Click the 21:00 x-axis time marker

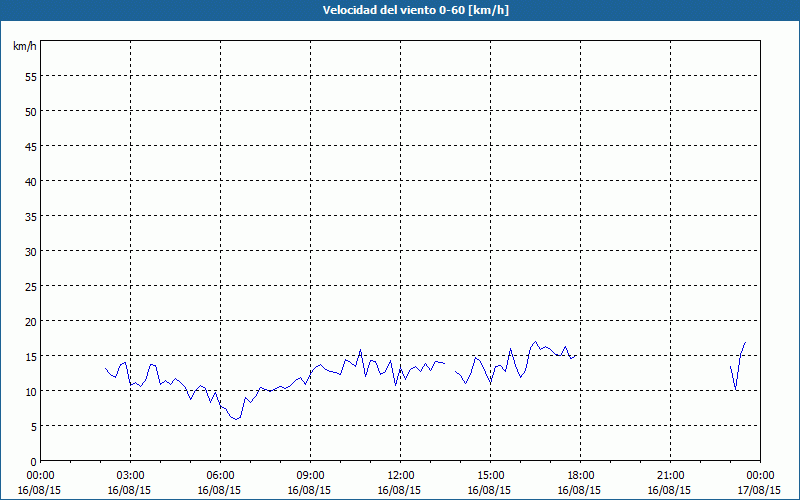[670, 475]
